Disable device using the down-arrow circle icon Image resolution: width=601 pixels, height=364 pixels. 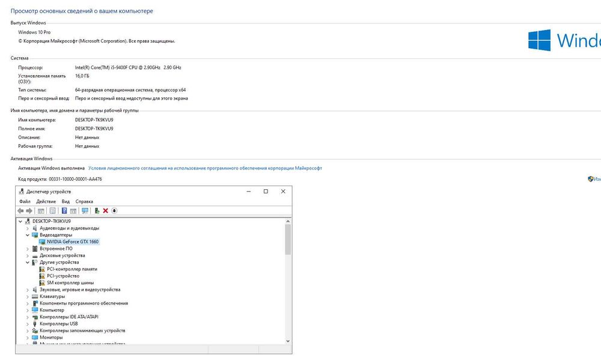pos(114,211)
